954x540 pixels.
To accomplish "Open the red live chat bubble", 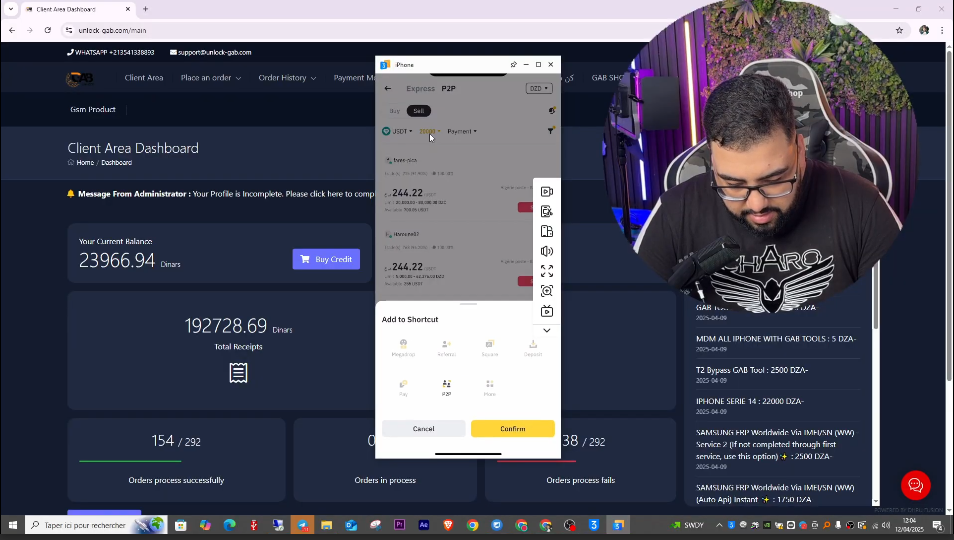I will click(x=915, y=485).
